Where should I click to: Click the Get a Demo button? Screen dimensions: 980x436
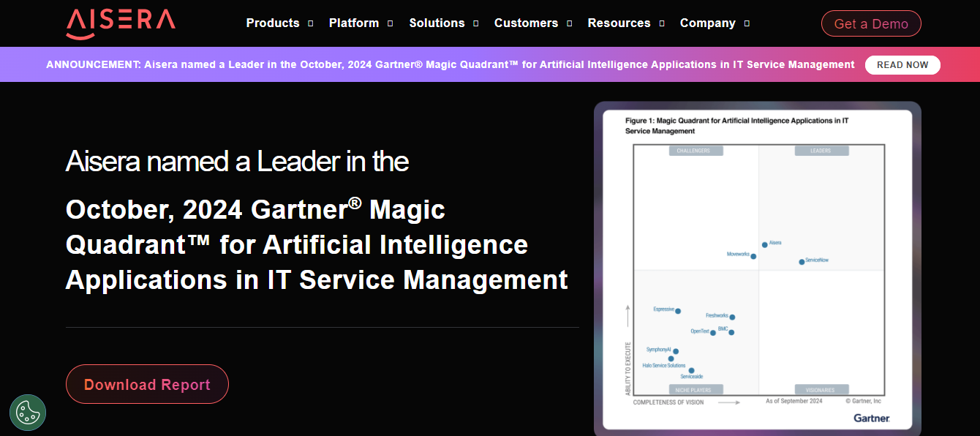871,23
